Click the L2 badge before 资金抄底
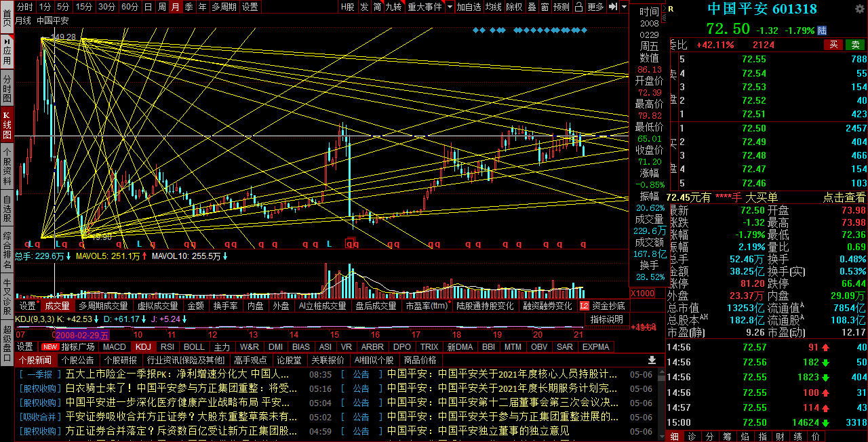Viewport: 868px width, 442px height. [585, 306]
